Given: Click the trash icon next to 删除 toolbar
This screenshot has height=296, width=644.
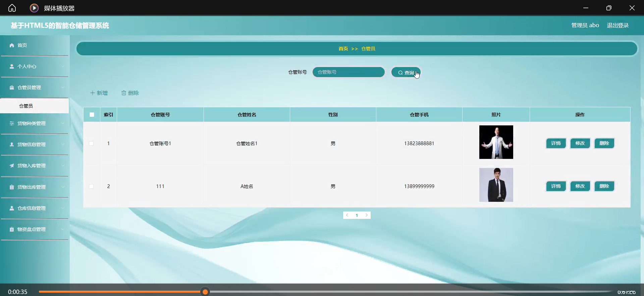Looking at the screenshot, I should (x=124, y=93).
